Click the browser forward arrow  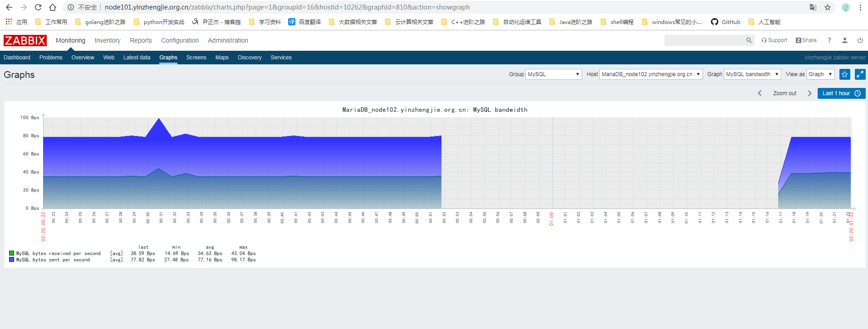24,7
